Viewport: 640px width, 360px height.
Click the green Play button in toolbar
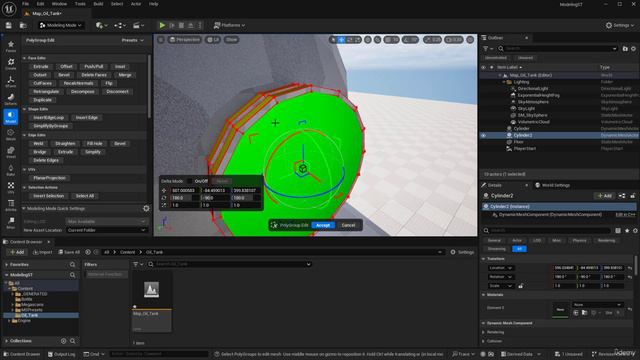click(162, 25)
